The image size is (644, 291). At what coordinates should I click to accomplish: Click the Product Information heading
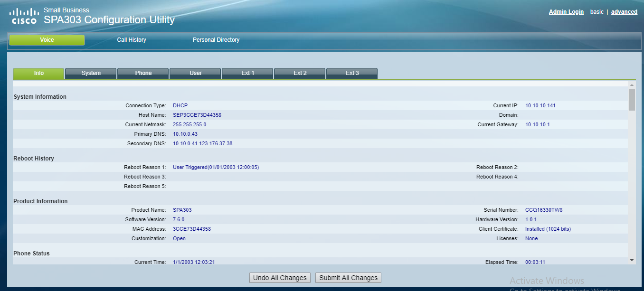coord(40,201)
